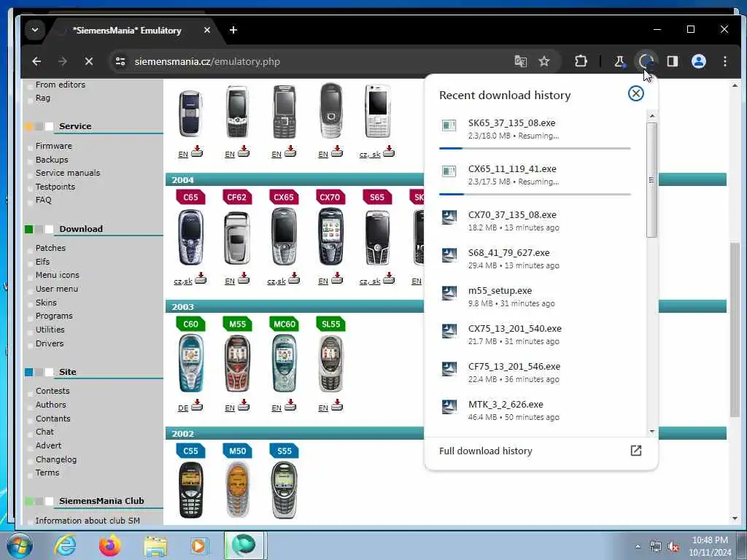View site information icon in address bar
Image resolution: width=747 pixels, height=560 pixels.
[x=120, y=61]
